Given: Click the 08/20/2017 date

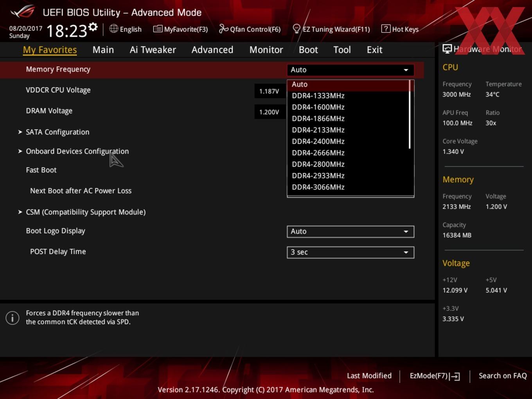Looking at the screenshot, I should point(26,29).
